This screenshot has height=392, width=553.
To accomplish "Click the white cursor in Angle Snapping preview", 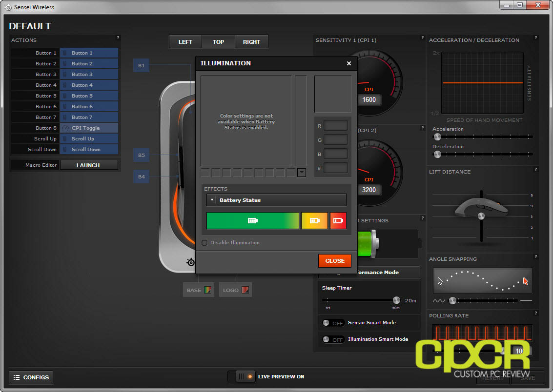I will [x=440, y=281].
